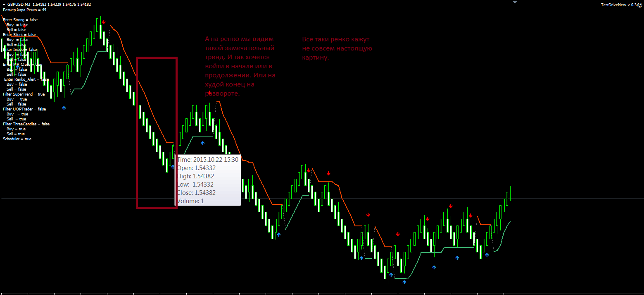Click 'Buy = true' under Filter SuperTrend
Viewport: 644px width, 295px height.
click(x=17, y=99)
